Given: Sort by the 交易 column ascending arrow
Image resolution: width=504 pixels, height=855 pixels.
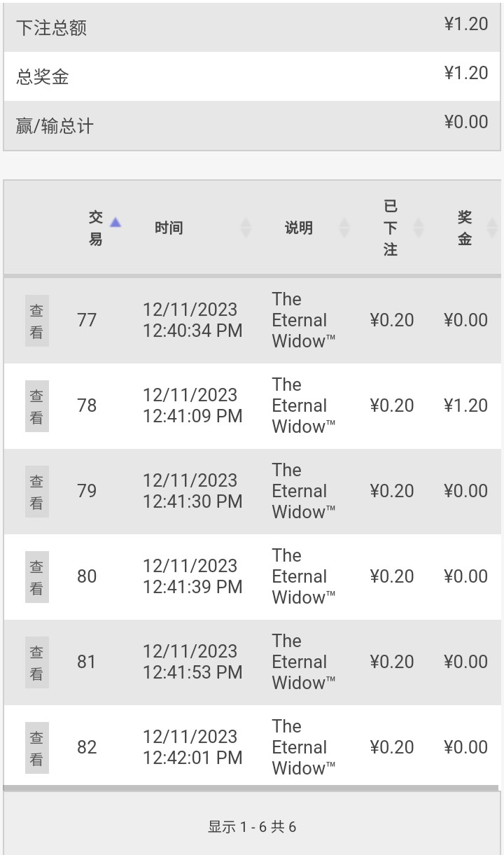Looking at the screenshot, I should 115,222.
